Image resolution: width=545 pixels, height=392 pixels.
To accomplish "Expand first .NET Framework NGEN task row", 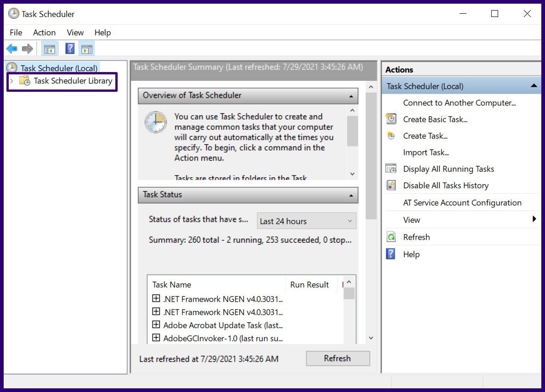I will pos(156,298).
